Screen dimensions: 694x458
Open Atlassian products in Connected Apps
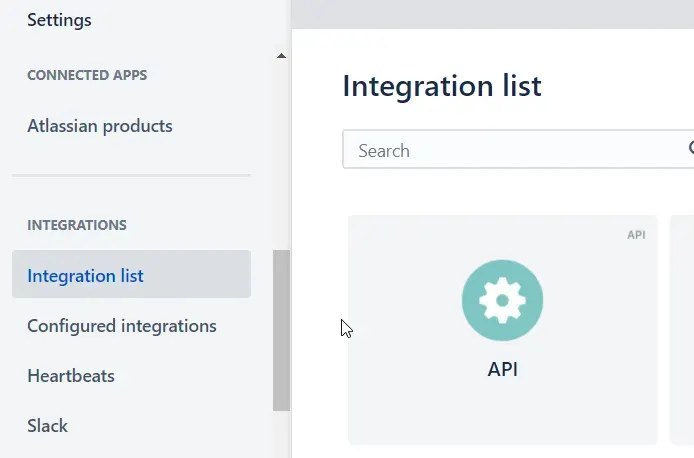coord(100,126)
